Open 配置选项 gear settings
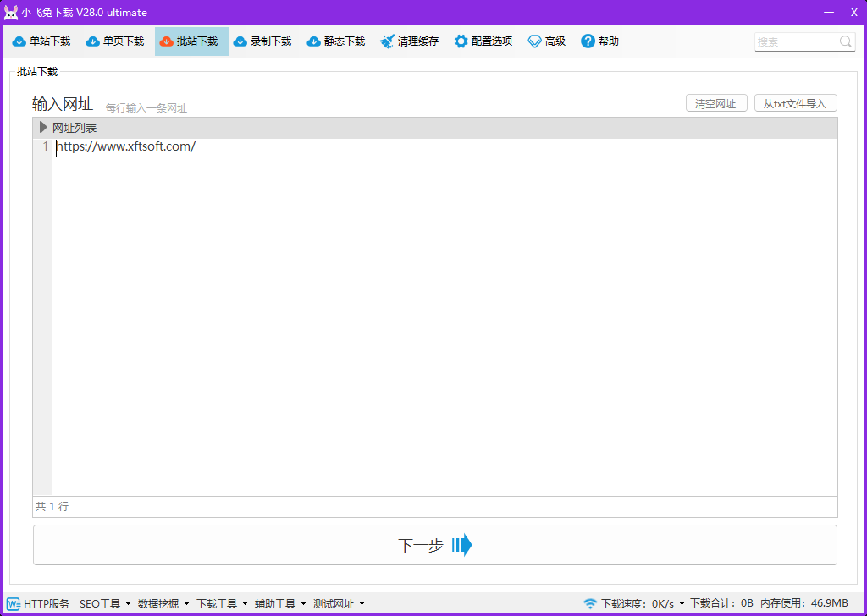This screenshot has height=616, width=867. [461, 41]
